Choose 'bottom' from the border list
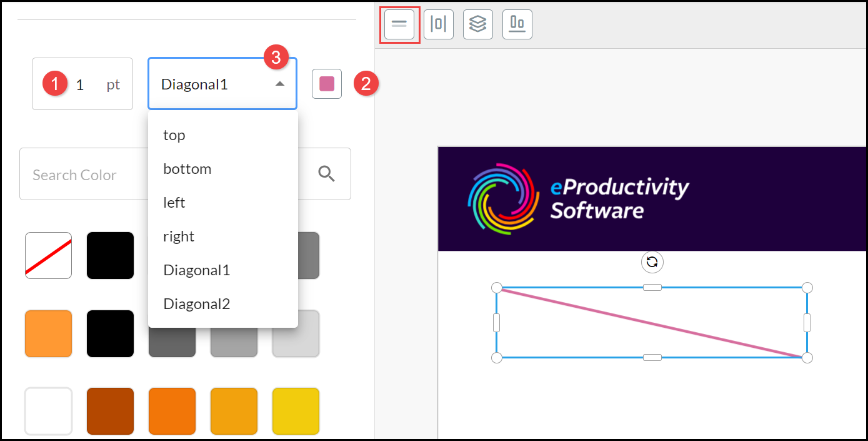This screenshot has width=868, height=441. (x=187, y=169)
